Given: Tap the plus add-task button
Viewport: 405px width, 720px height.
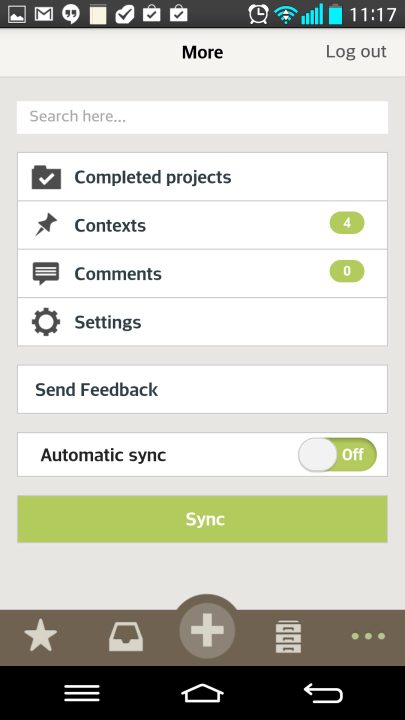Looking at the screenshot, I should [207, 630].
